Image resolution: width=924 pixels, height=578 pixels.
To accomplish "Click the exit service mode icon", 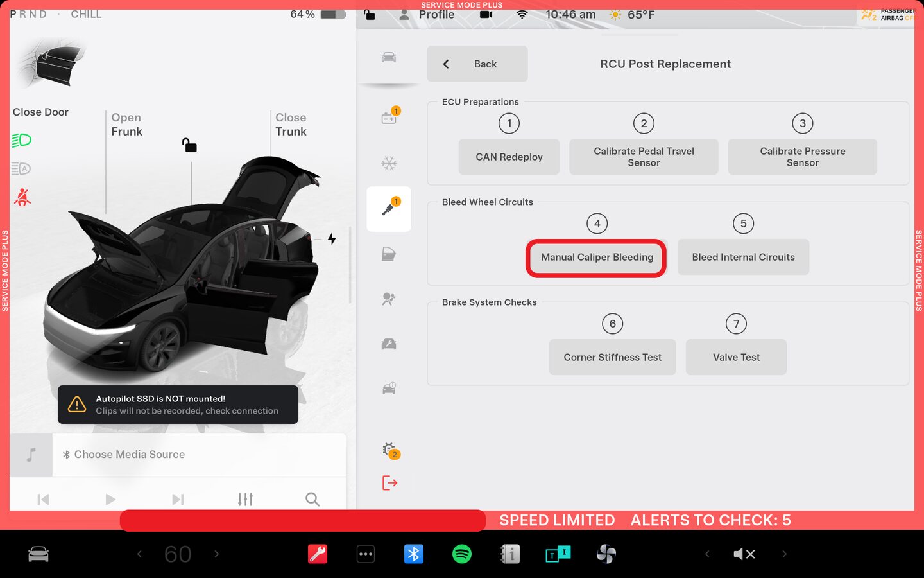I will tap(389, 483).
